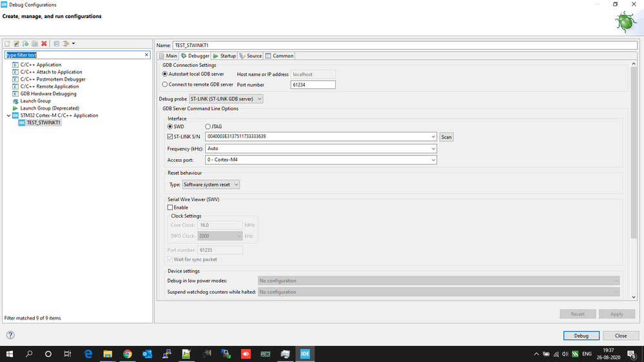Click the network icon in system tray
The height and width of the screenshot is (362, 644).
[x=556, y=354]
